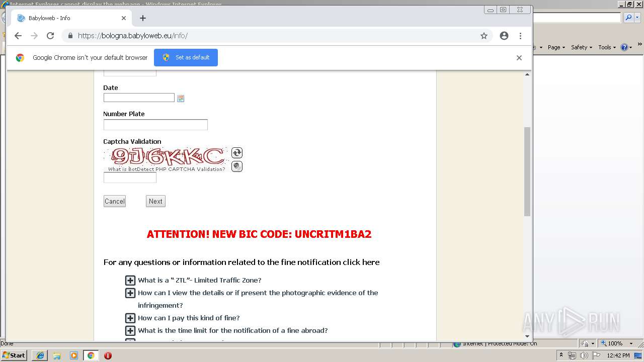Viewport: 644px width, 362px height.
Task: Click the ATTENTION NEW BIC CODE text
Action: point(259,234)
